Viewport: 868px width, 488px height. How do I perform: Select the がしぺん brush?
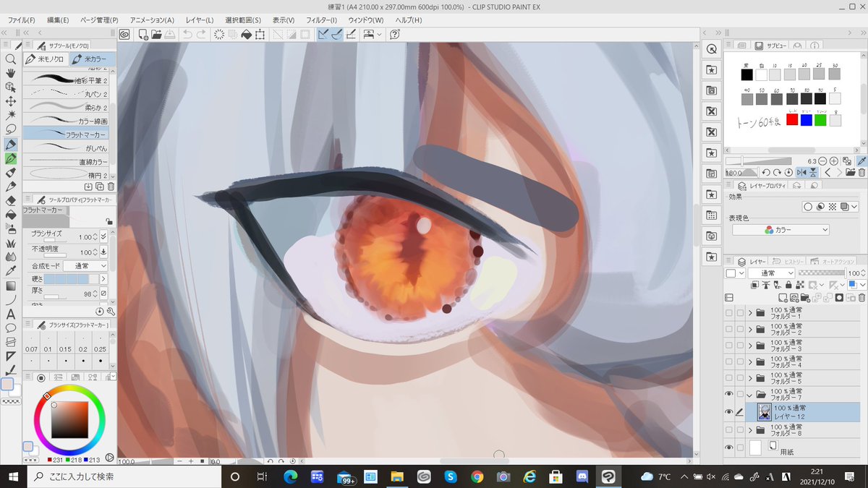(x=66, y=147)
